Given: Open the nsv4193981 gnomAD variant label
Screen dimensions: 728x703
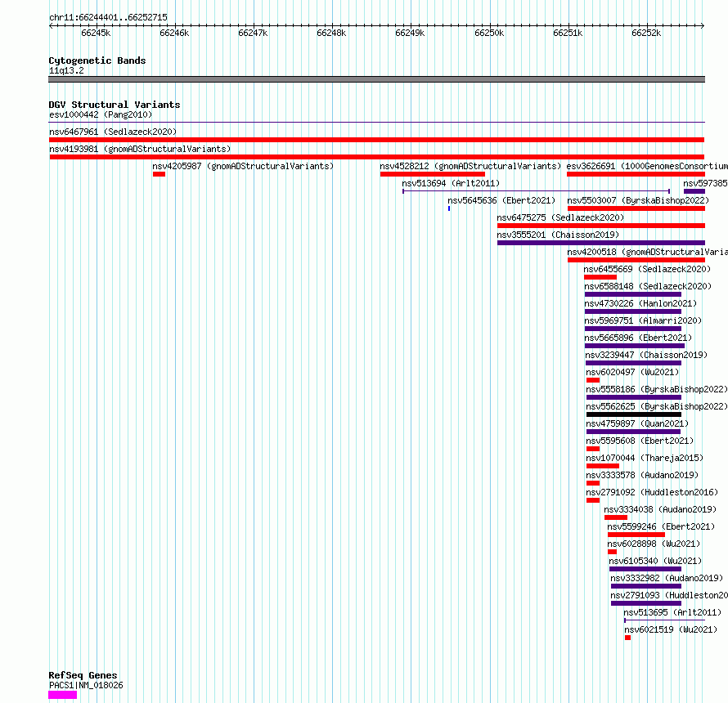Looking at the screenshot, I should point(140,149).
